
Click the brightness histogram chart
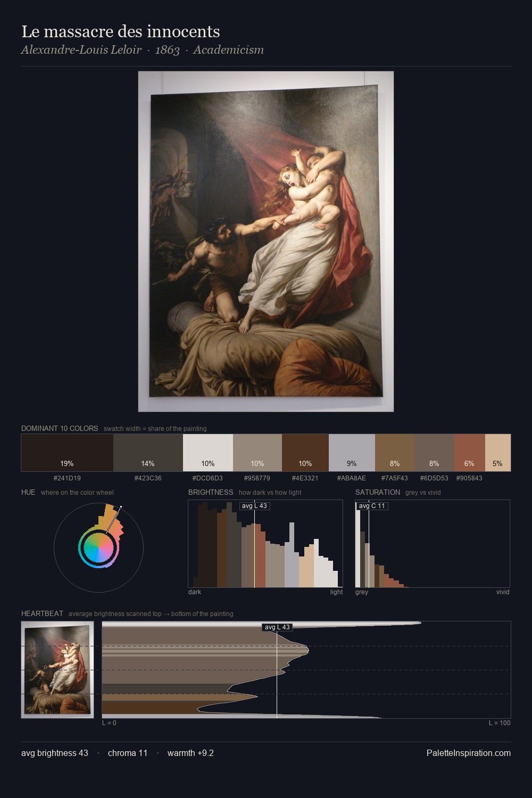[265, 544]
